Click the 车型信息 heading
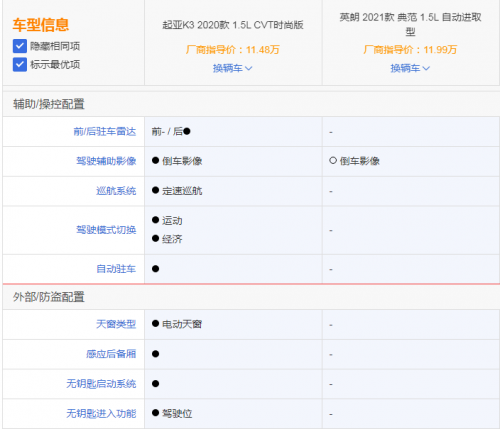Image resolution: width=500 pixels, height=429 pixels. pos(41,25)
